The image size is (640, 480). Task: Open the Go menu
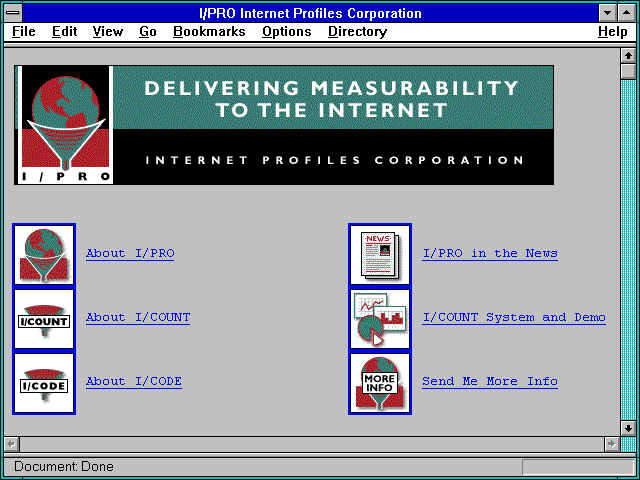click(x=148, y=32)
